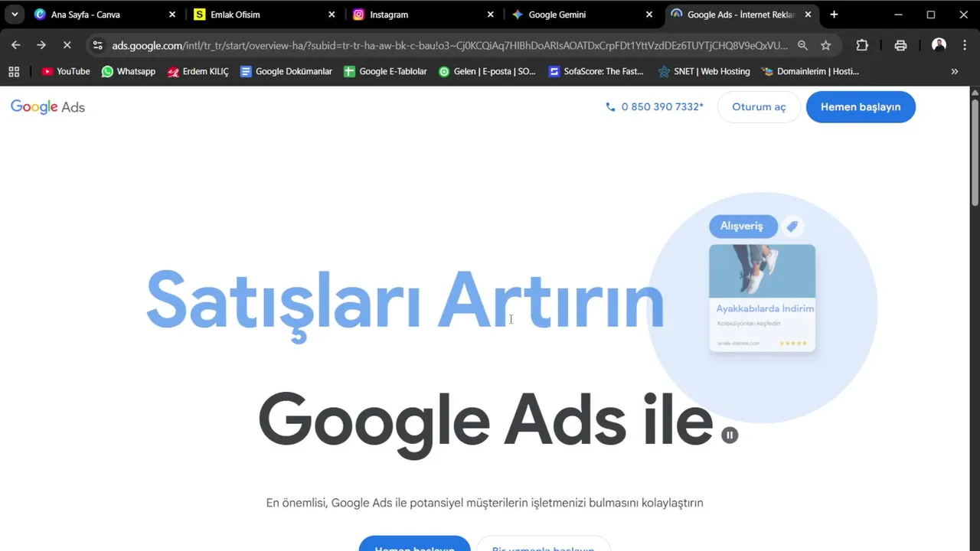
Task: Close the Ana Sayfa - Canva tab
Action: click(x=172, y=15)
